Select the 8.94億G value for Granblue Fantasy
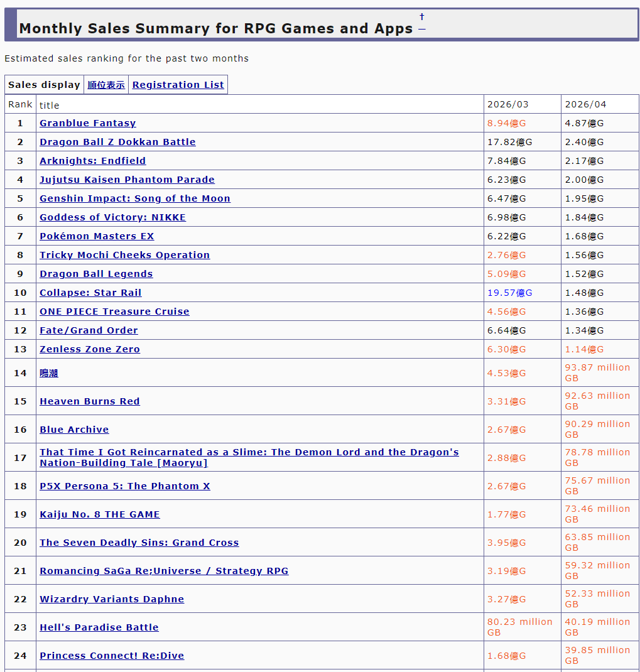Screen dimensions: 640x672 (x=506, y=123)
